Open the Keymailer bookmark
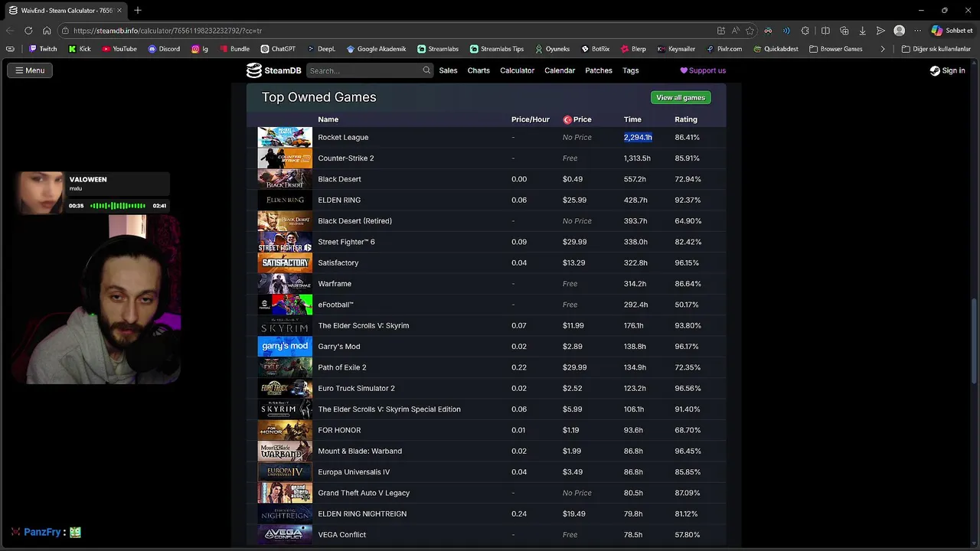This screenshot has width=980, height=551. (x=676, y=49)
